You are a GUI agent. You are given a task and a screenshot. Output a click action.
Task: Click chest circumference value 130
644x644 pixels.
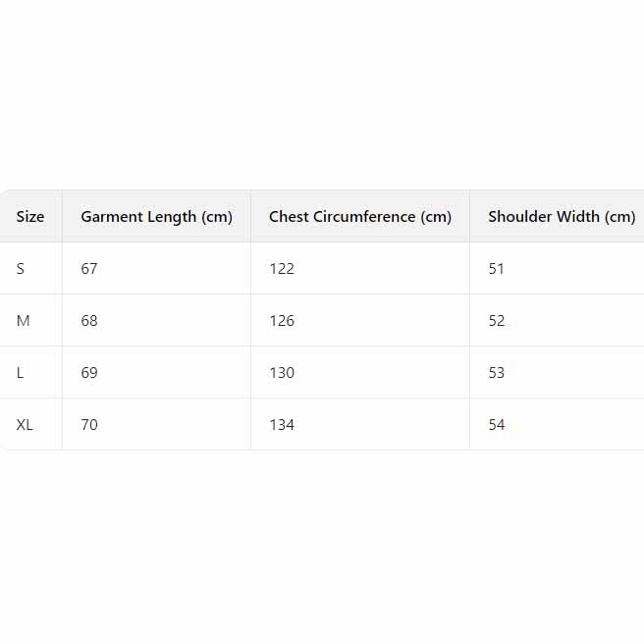pyautogui.click(x=282, y=373)
